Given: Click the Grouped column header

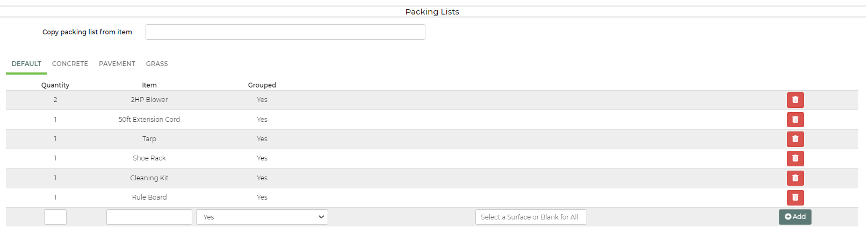Looking at the screenshot, I should click(262, 85).
